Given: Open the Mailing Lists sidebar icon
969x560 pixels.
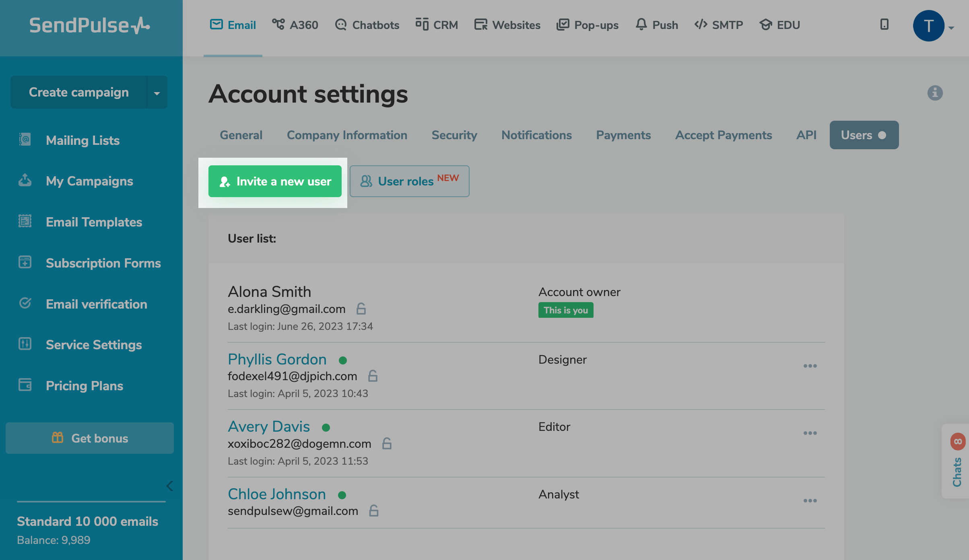Looking at the screenshot, I should (x=25, y=140).
